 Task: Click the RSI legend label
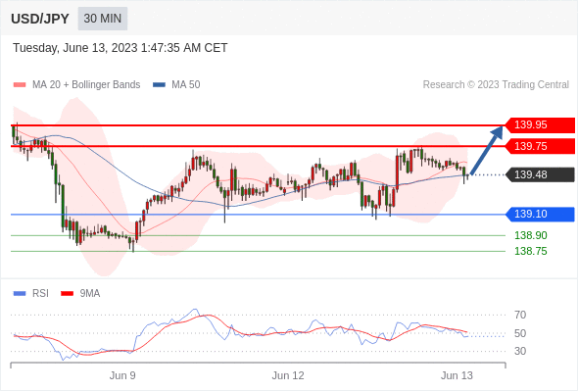tap(40, 294)
